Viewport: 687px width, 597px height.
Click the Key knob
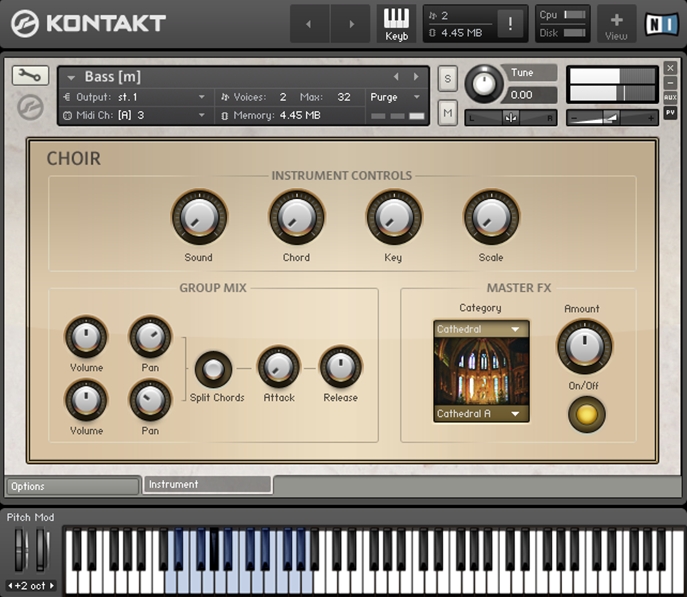pos(394,217)
